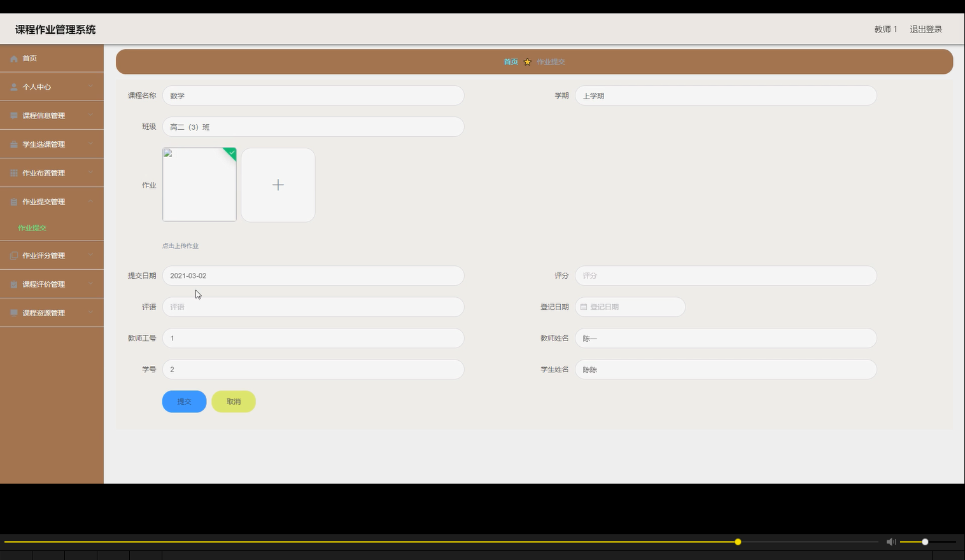Click the 班级 field showing 高二（3）班
This screenshot has width=965, height=560.
[313, 127]
